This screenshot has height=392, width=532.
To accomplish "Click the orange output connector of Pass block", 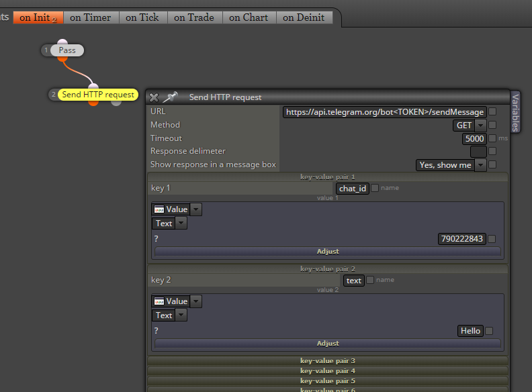I will tap(62, 58).
